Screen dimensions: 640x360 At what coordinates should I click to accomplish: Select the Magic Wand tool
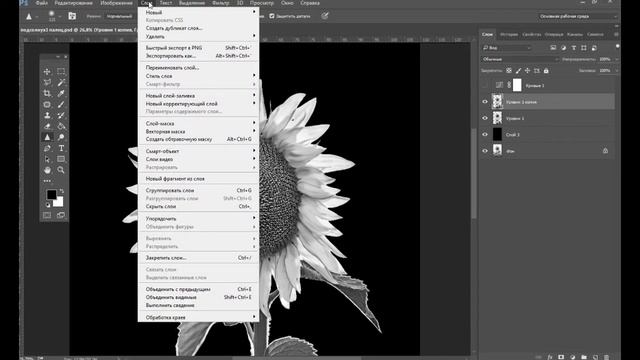(61, 82)
